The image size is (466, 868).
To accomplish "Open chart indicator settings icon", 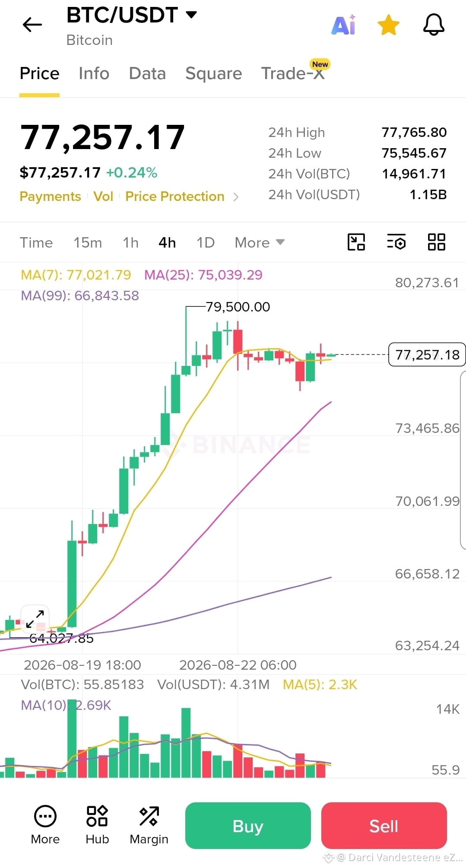I will point(396,242).
